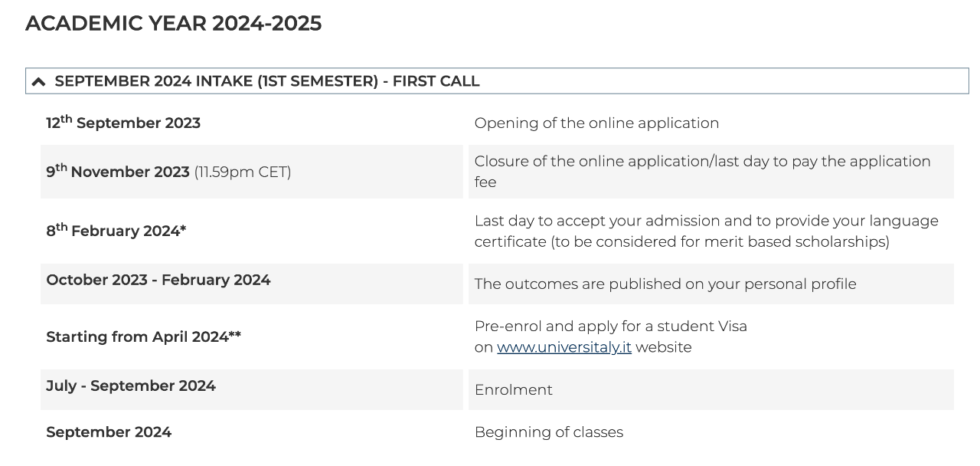
Task: Click the 'Closure of the online application' description
Action: [703, 172]
